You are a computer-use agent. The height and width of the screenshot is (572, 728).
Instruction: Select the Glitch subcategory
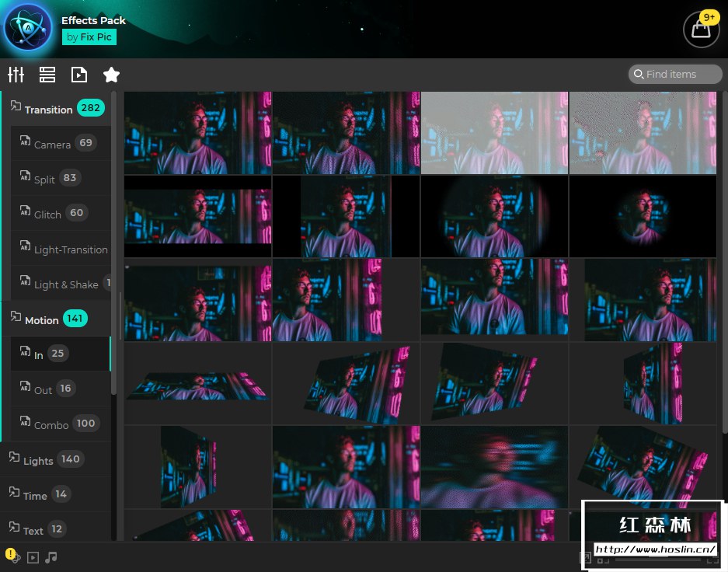(61, 213)
